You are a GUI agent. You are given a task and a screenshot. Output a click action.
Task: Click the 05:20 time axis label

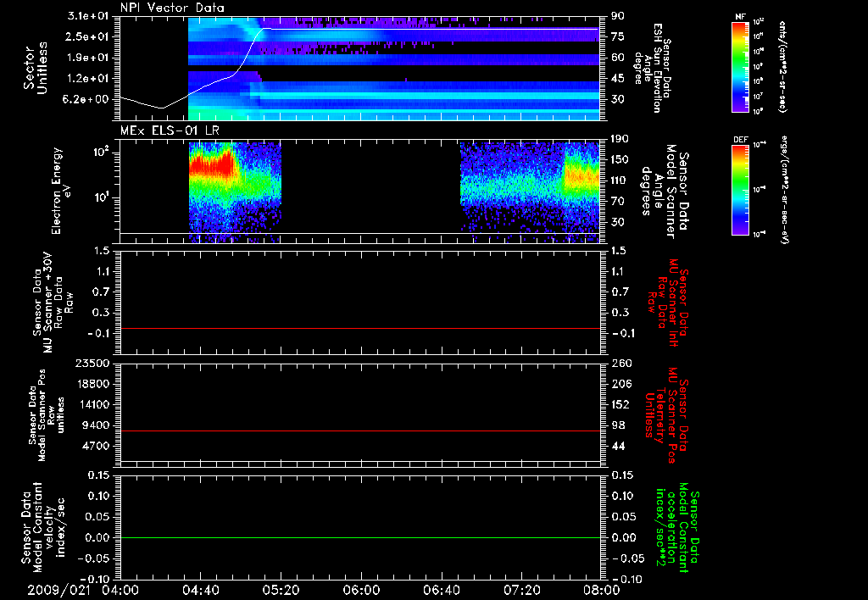[x=281, y=590]
